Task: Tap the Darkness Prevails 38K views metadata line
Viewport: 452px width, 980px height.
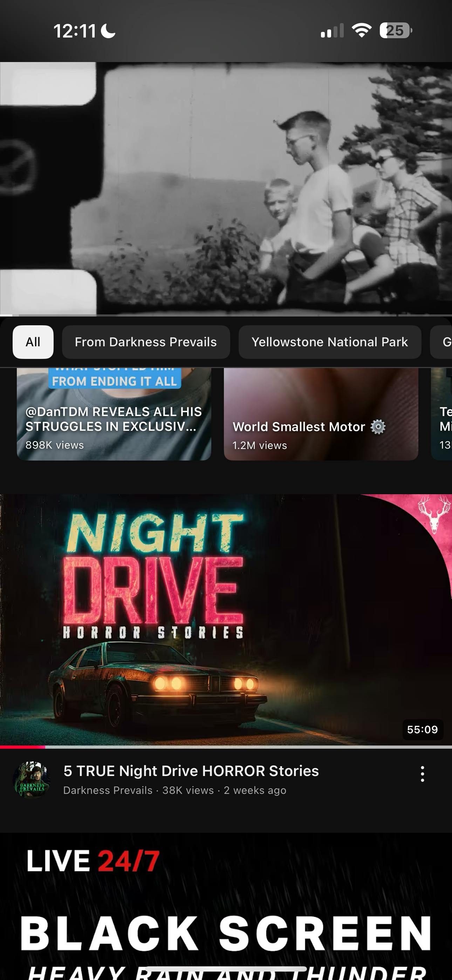Action: [174, 790]
